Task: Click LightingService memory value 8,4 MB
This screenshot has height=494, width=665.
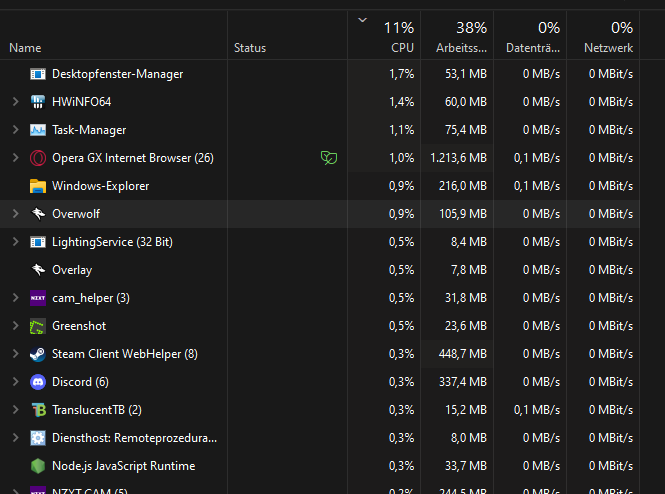Action: pos(469,242)
